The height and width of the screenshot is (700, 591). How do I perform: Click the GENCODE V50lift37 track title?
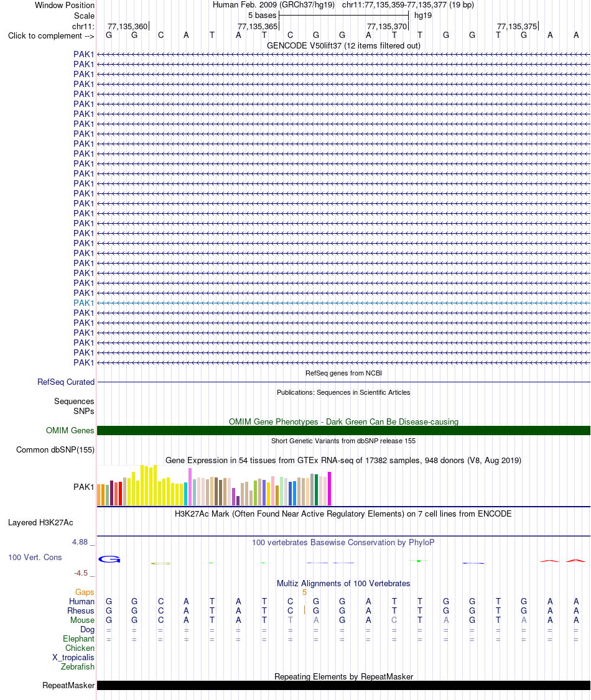[343, 45]
